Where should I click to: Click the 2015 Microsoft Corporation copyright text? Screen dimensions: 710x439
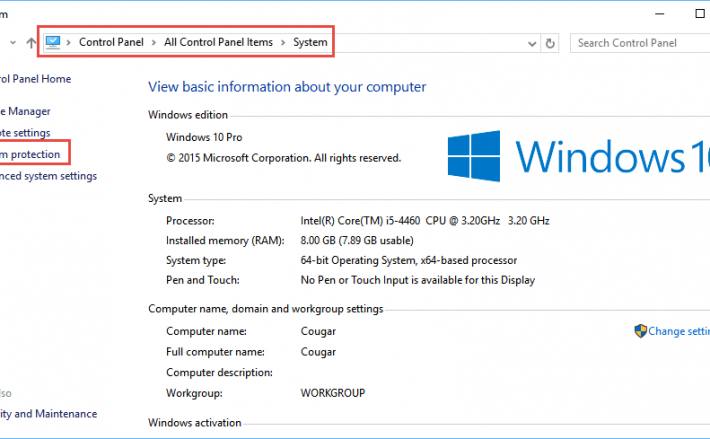[283, 158]
